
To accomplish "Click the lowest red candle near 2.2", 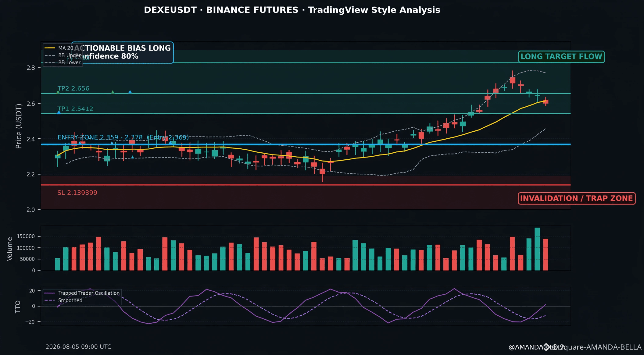I will click(x=322, y=172).
